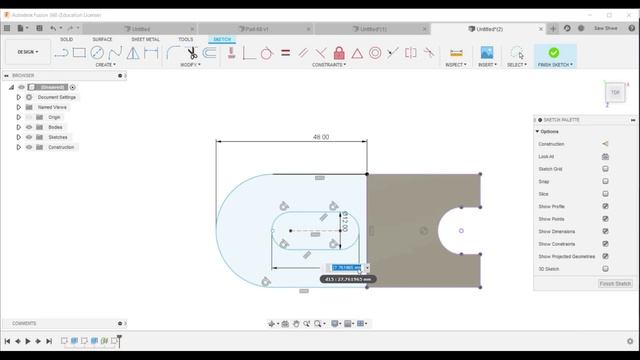Screen dimensions: 640x360
Task: Enable the Slice checkbox
Action: coord(605,194)
